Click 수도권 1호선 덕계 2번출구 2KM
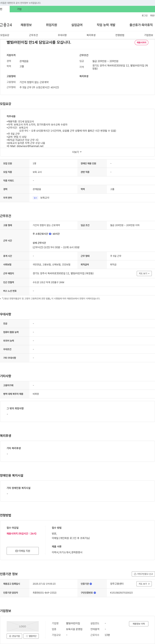The image size is (155, 644). point(48,282)
